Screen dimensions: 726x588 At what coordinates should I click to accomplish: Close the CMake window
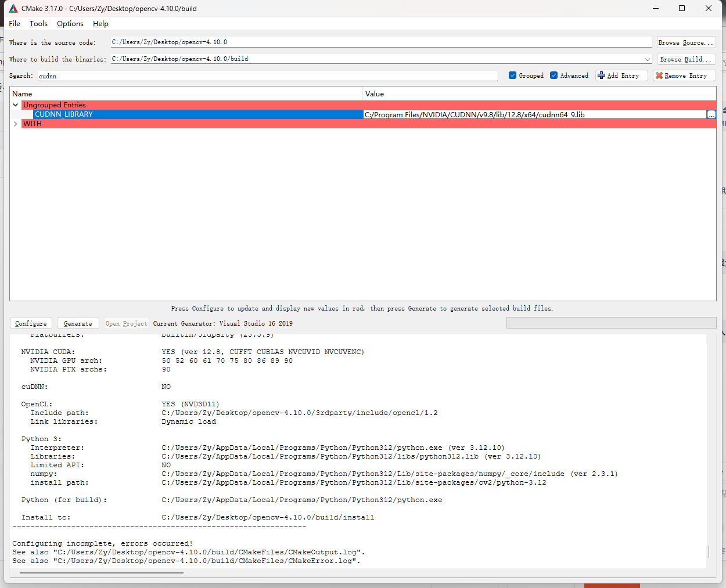tap(709, 8)
